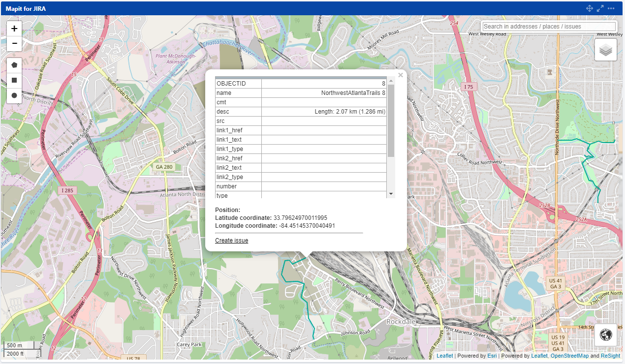This screenshot has height=364, width=625.
Task: Select the circle drawing tool
Action: pyautogui.click(x=14, y=95)
